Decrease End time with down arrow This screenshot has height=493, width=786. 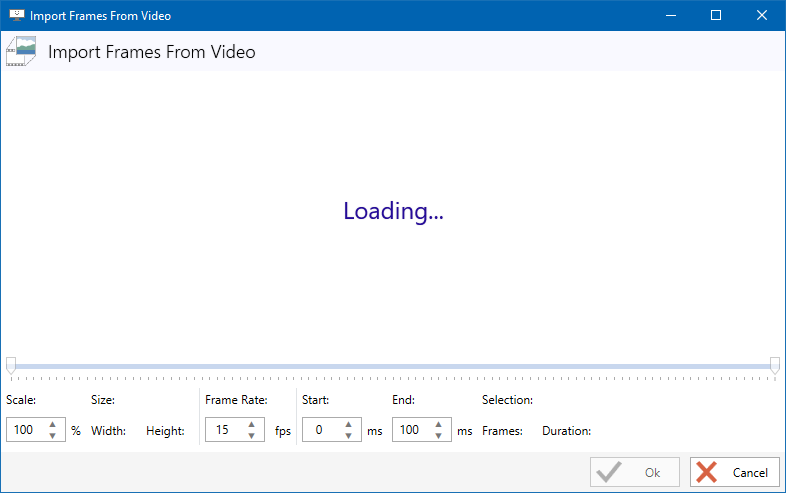[x=438, y=436]
